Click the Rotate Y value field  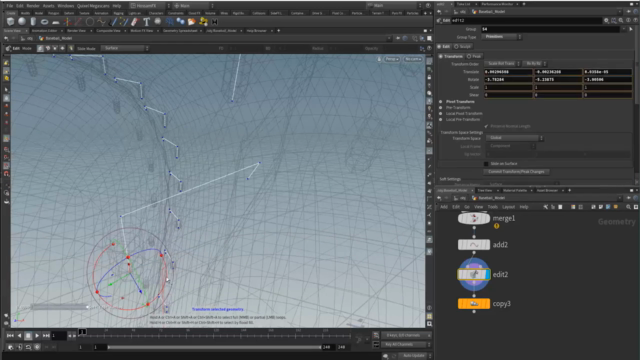558,80
